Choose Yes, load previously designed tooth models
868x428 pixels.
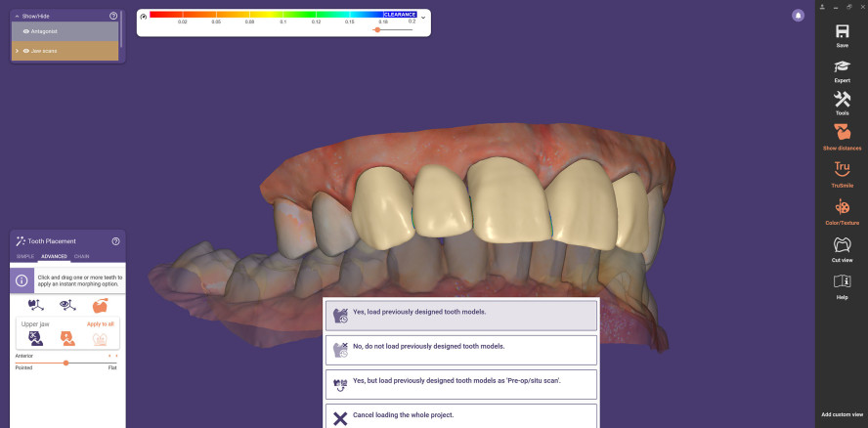click(x=460, y=315)
